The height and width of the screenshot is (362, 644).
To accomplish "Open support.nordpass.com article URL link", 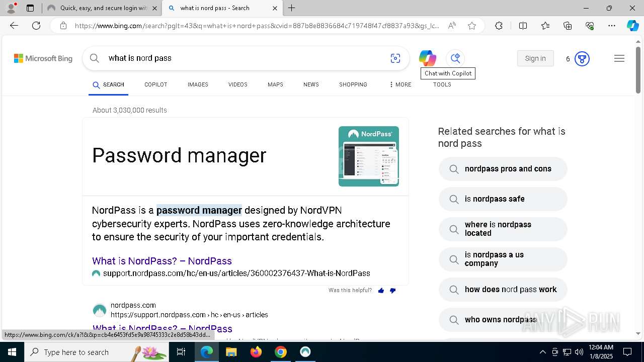I will [x=236, y=274].
